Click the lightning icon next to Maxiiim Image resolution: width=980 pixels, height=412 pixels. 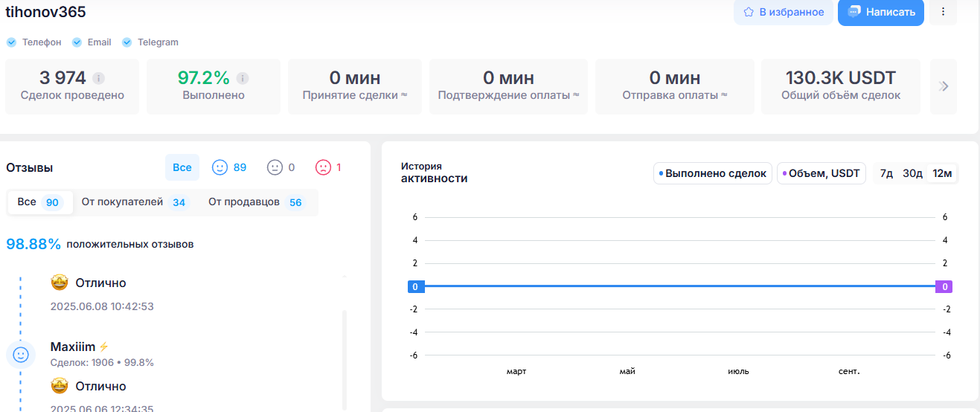(x=104, y=347)
